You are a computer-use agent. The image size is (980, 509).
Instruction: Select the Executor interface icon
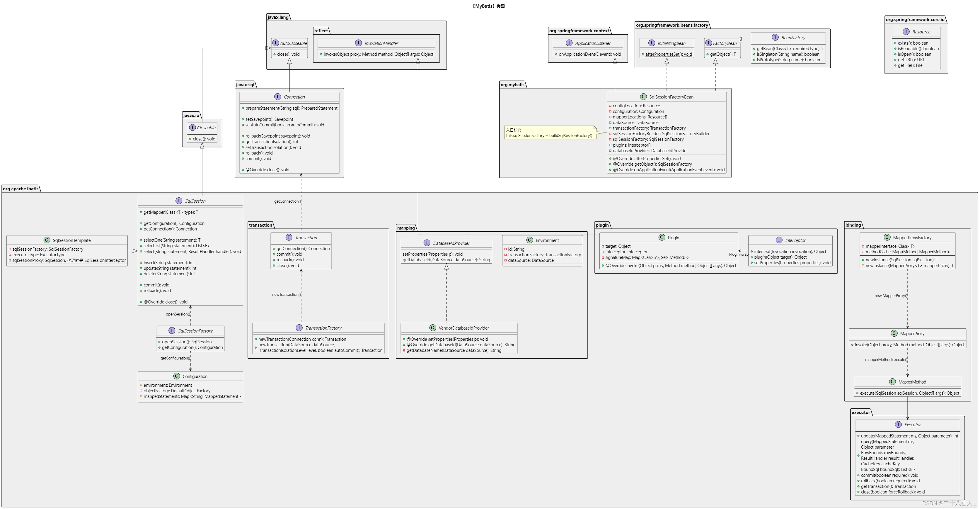898,425
